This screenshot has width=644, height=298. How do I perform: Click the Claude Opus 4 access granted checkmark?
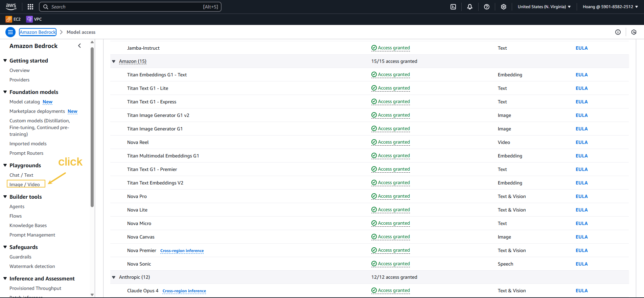tap(374, 291)
